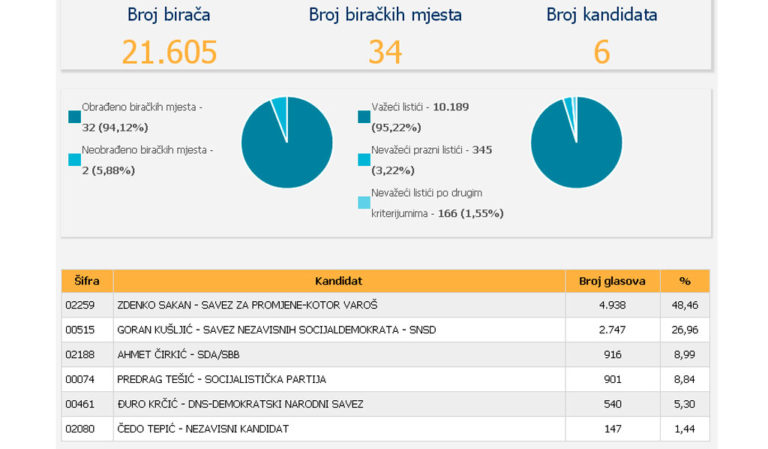This screenshot has height=449, width=768.
Task: Click percentage cell '5,30'
Action: tap(685, 404)
